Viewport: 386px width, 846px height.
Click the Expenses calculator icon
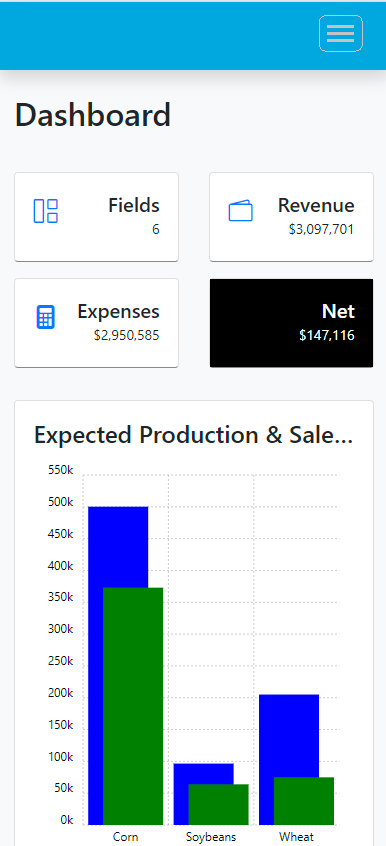point(46,317)
